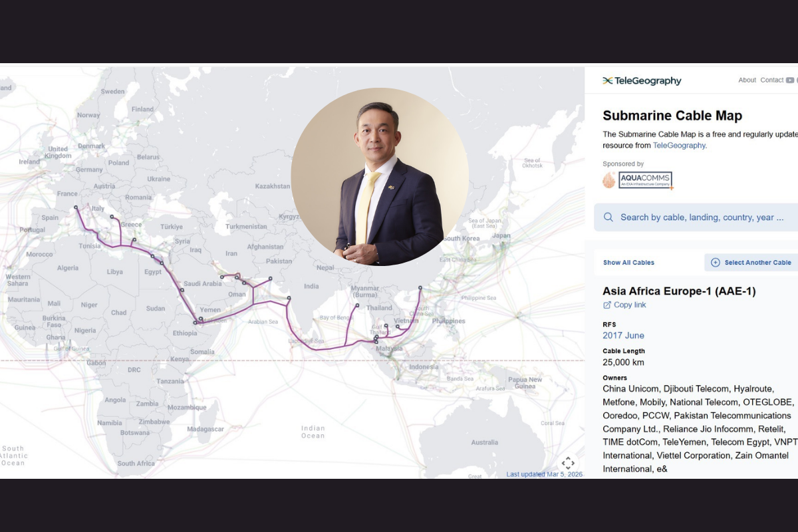This screenshot has width=798, height=532.
Task: Open the Aquacomms sponsor logo
Action: tap(638, 180)
